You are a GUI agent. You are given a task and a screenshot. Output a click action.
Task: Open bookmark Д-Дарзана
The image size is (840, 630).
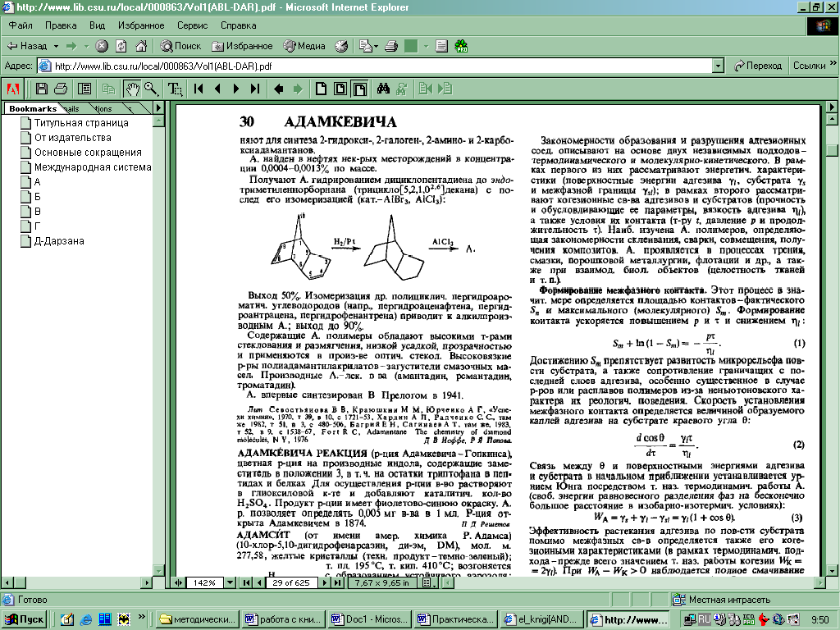click(x=59, y=241)
